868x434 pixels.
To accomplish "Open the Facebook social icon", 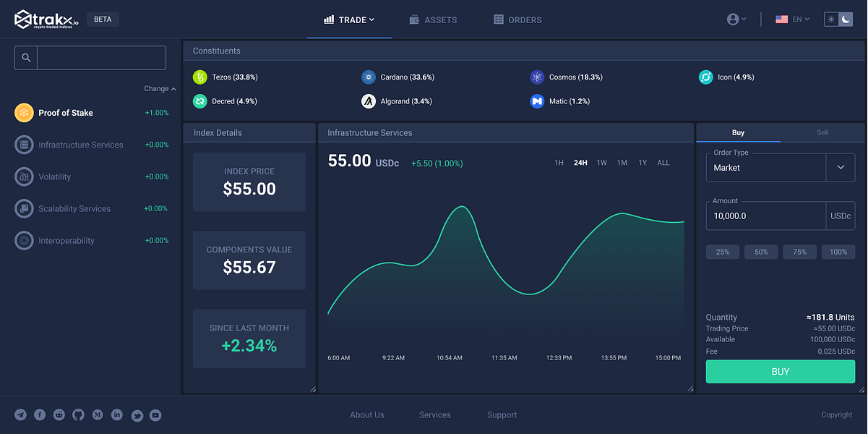I will click(x=40, y=415).
